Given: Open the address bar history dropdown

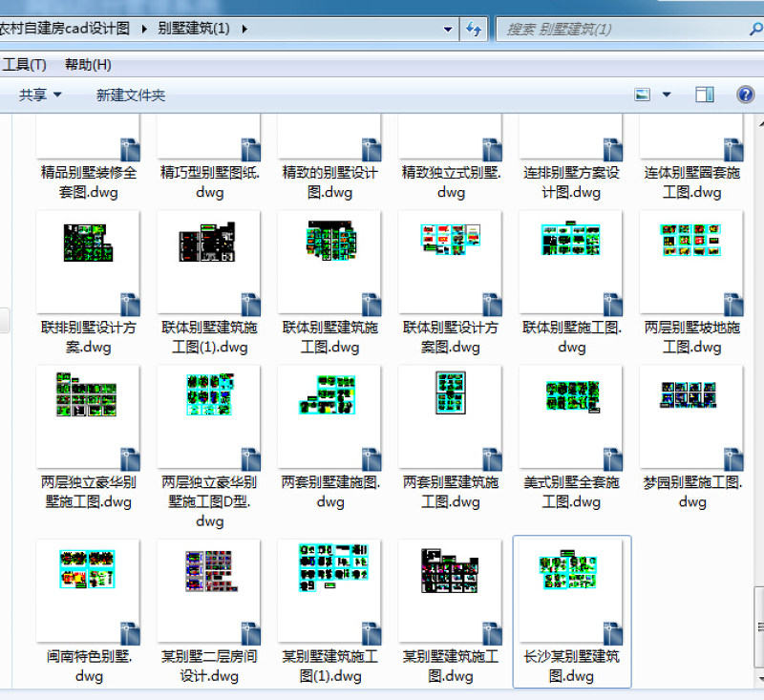Looking at the screenshot, I should click(447, 30).
